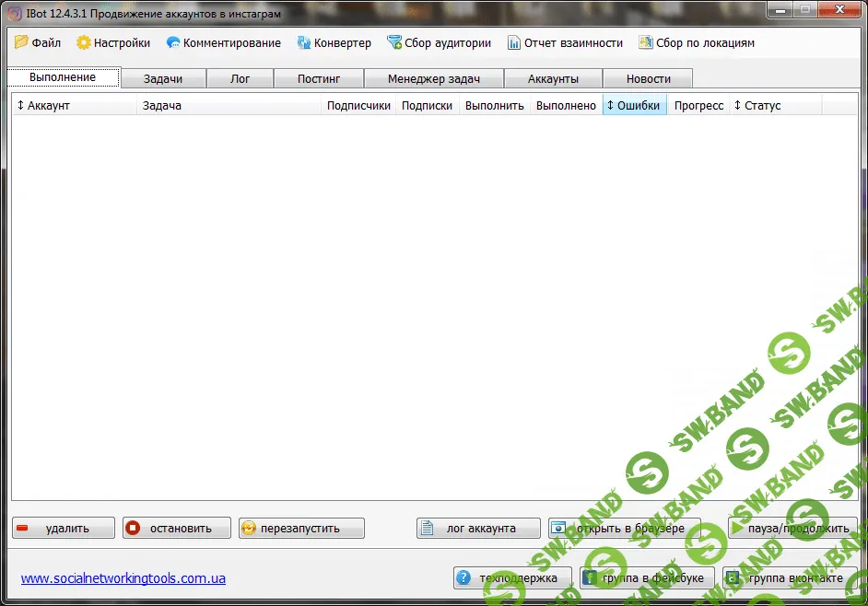Open the Менеджер задач tab

click(x=433, y=78)
